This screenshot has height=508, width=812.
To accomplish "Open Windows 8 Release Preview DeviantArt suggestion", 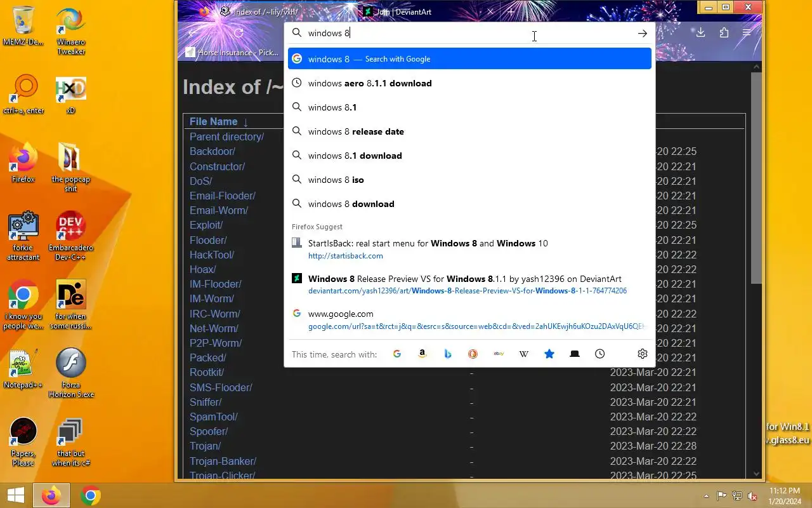I will (x=469, y=284).
